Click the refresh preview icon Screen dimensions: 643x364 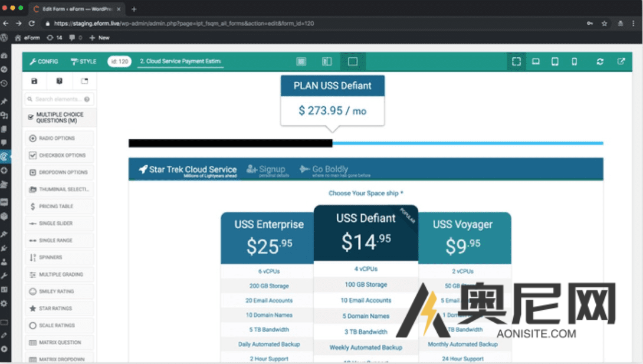tap(600, 61)
